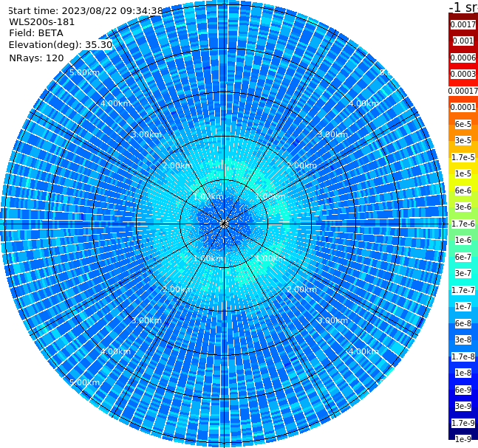The width and height of the screenshot is (478, 448).
Task: Click the 1.7e-5 color bar label
Action: pos(463,157)
